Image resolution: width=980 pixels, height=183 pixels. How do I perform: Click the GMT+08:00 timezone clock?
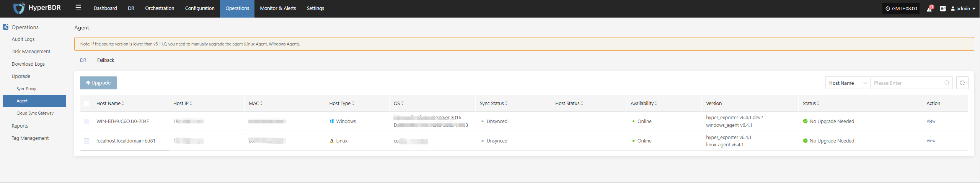(901, 8)
